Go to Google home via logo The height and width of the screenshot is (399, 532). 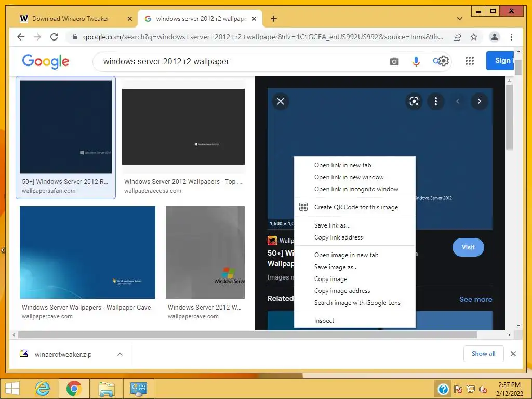click(46, 61)
